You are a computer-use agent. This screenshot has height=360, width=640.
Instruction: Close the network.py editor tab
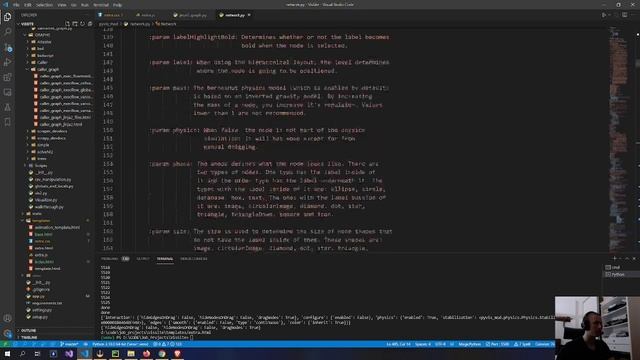[x=249, y=15]
